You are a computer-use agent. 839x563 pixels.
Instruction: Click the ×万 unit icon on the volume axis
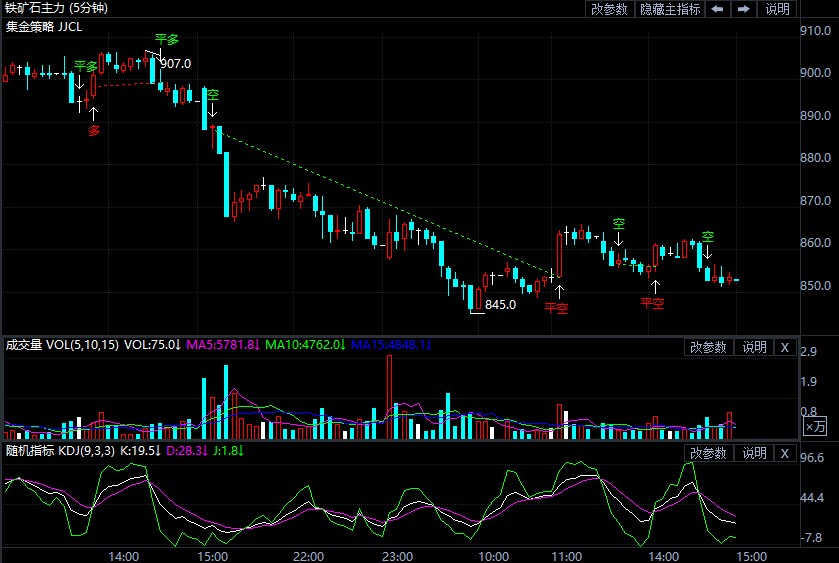click(815, 427)
